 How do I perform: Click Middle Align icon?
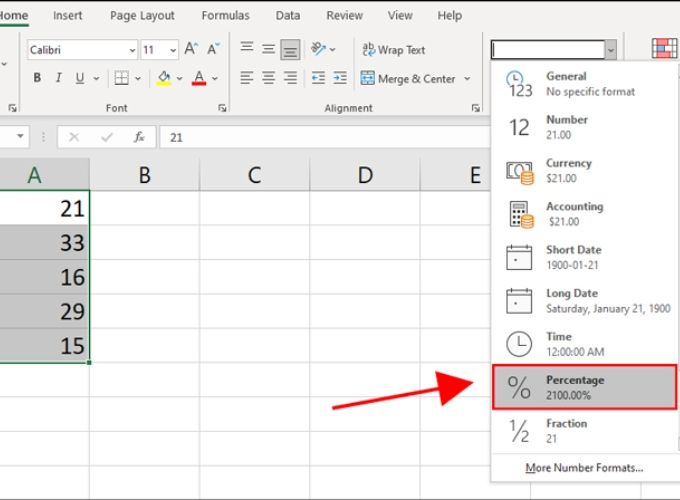[x=268, y=49]
